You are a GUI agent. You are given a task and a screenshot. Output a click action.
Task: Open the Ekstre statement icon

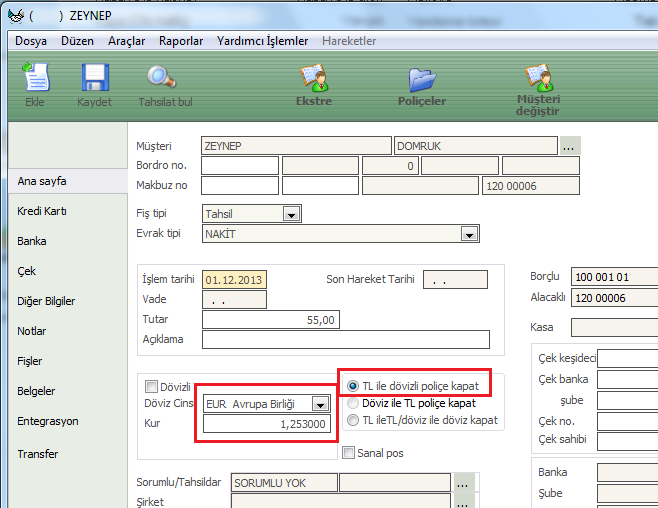[314, 79]
